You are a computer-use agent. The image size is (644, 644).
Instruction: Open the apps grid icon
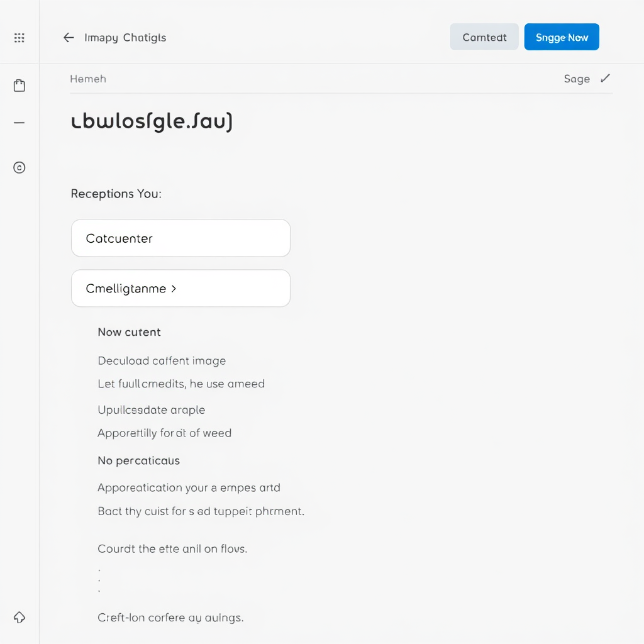19,38
